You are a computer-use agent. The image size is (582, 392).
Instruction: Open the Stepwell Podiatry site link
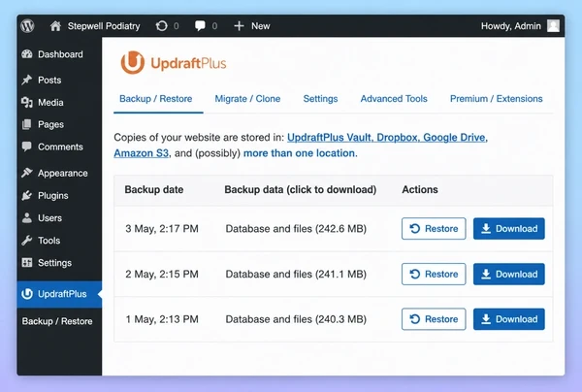[104, 26]
